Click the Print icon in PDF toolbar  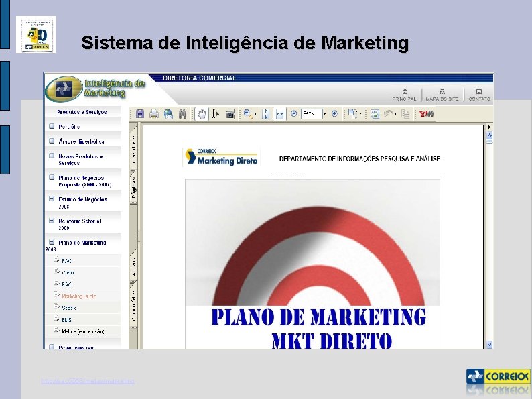pyautogui.click(x=154, y=114)
